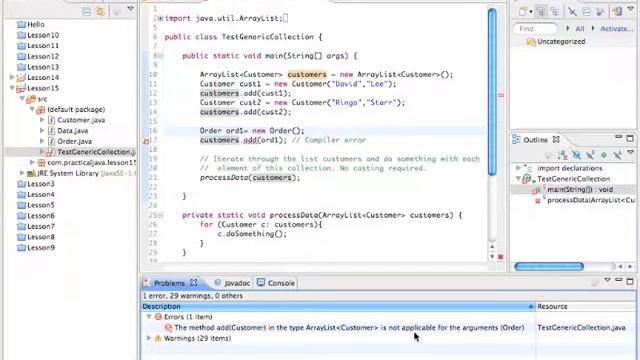Expand JRE System Library node

point(22,173)
